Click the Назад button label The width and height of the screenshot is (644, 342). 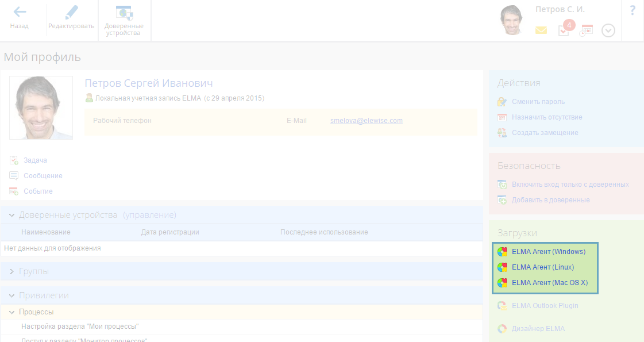[x=20, y=26]
